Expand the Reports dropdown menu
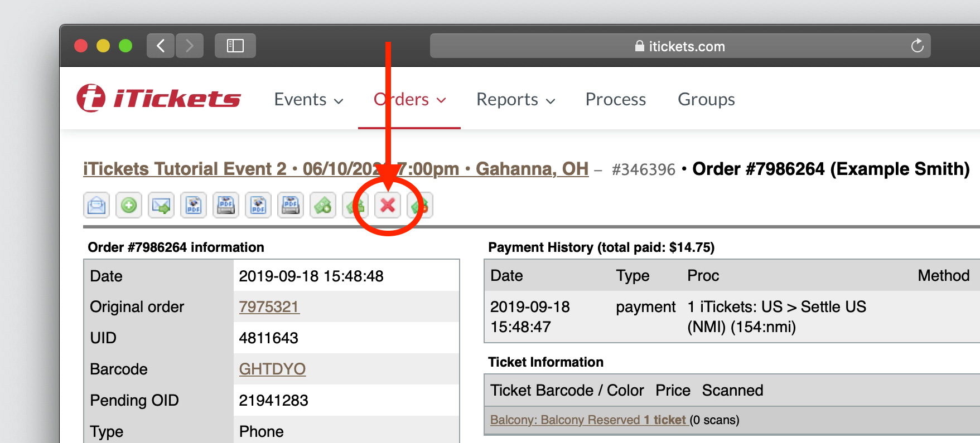980x443 pixels. click(x=515, y=100)
